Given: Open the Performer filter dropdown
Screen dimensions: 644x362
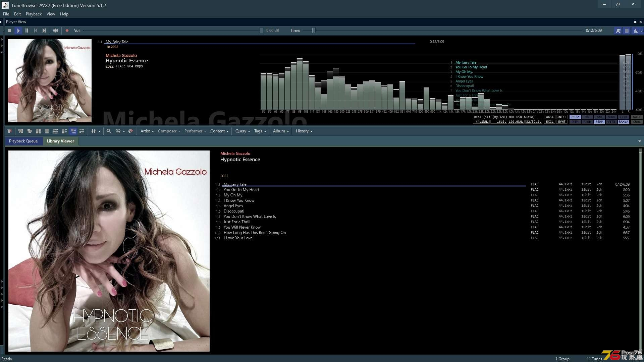Looking at the screenshot, I should point(195,131).
